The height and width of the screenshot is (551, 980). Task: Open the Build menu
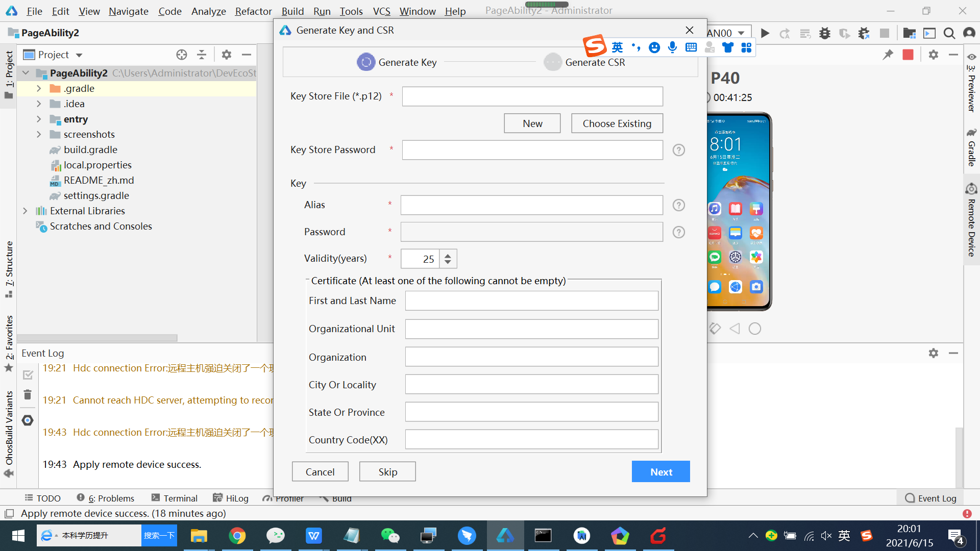(x=292, y=11)
